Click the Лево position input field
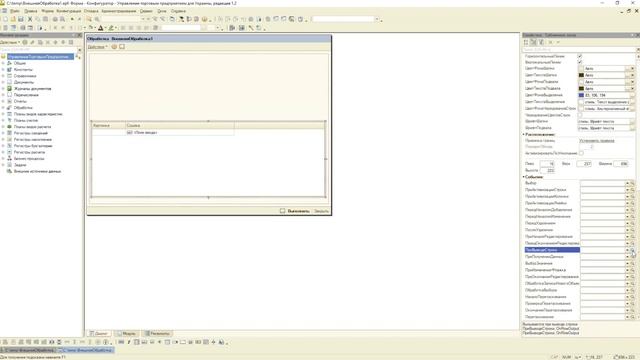 [x=547, y=164]
